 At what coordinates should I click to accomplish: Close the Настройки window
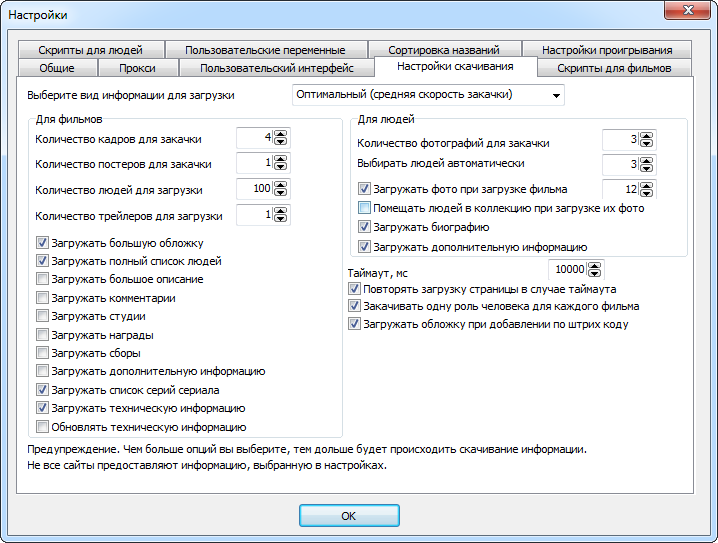coord(687,10)
